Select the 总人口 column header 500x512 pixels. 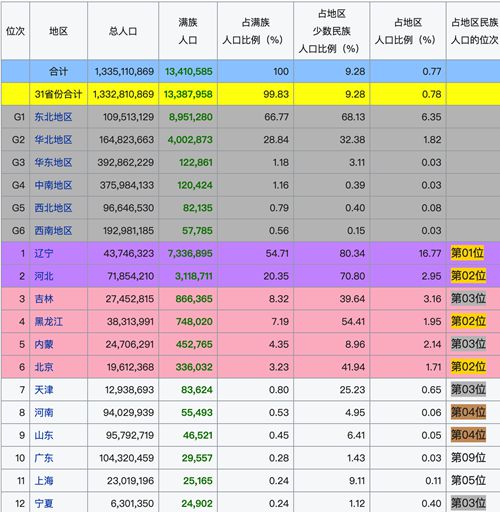coord(123,31)
